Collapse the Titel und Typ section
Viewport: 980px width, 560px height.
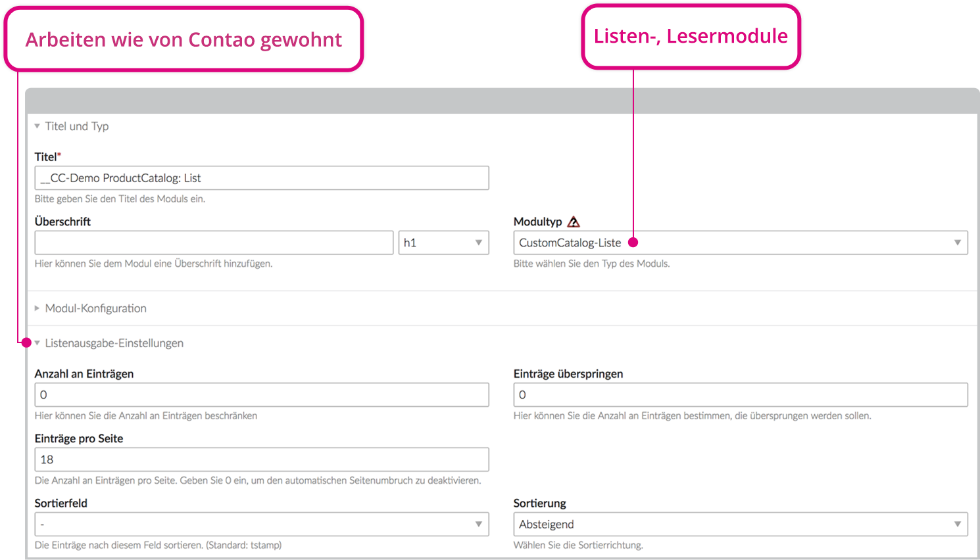(x=72, y=126)
